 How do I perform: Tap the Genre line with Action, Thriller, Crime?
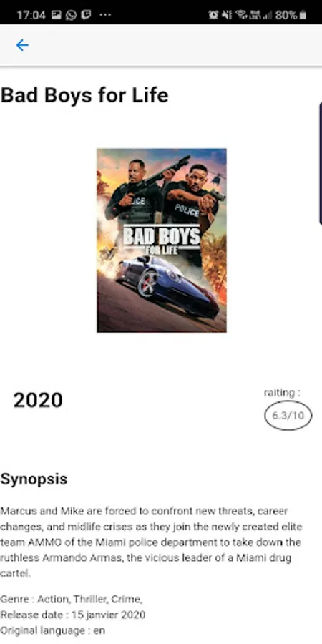click(x=72, y=600)
